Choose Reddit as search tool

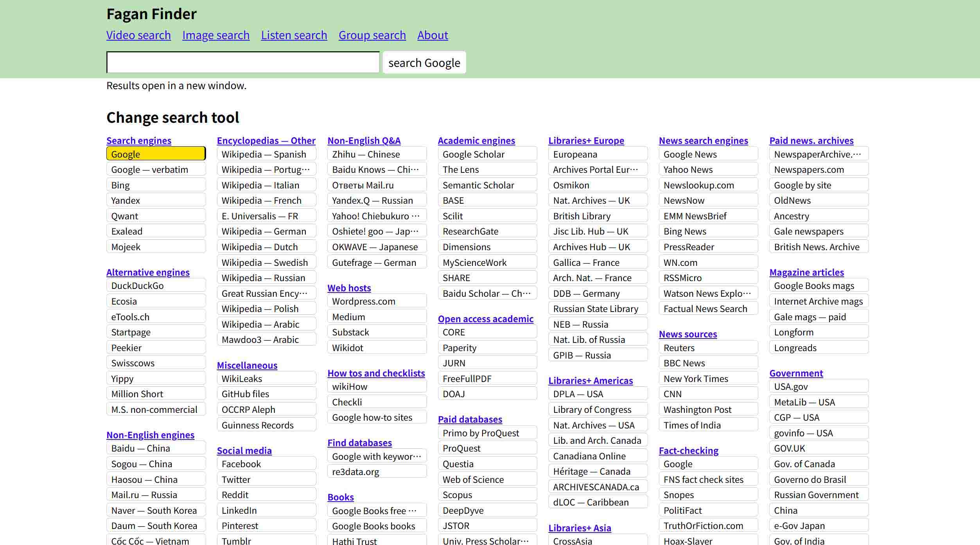point(267,495)
